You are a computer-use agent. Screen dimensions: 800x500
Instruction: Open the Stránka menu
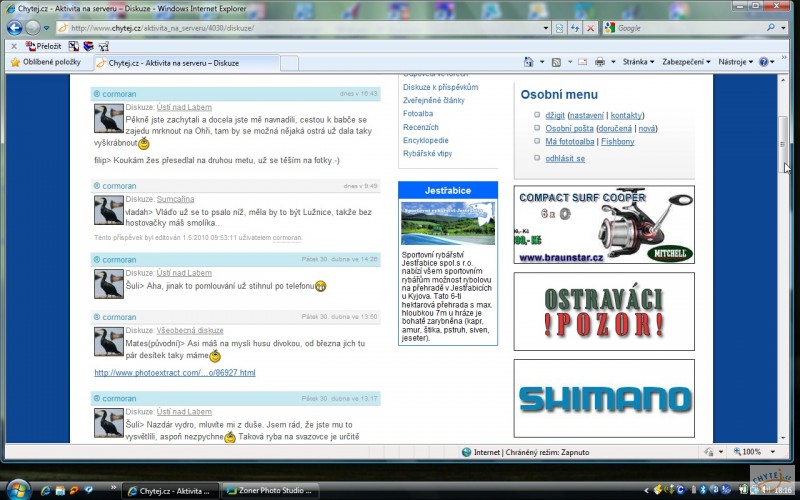click(638, 62)
